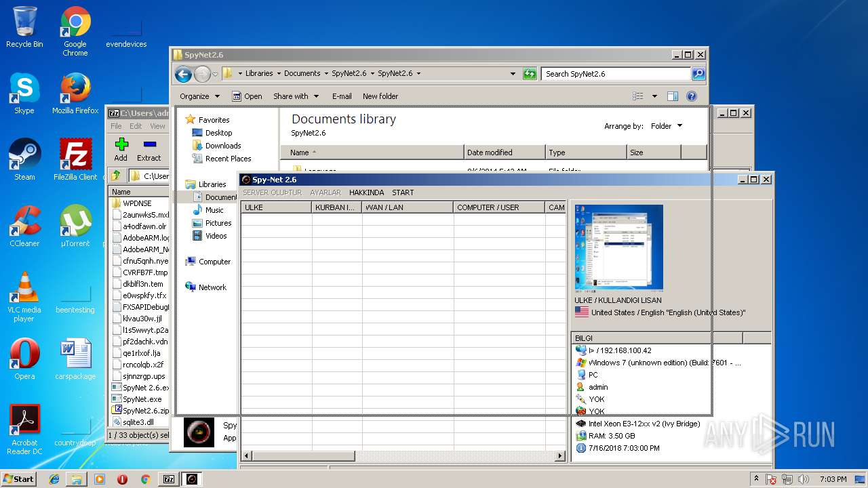Open the Organize dropdown in Explorer
Screen dimensions: 868x488
(x=199, y=96)
